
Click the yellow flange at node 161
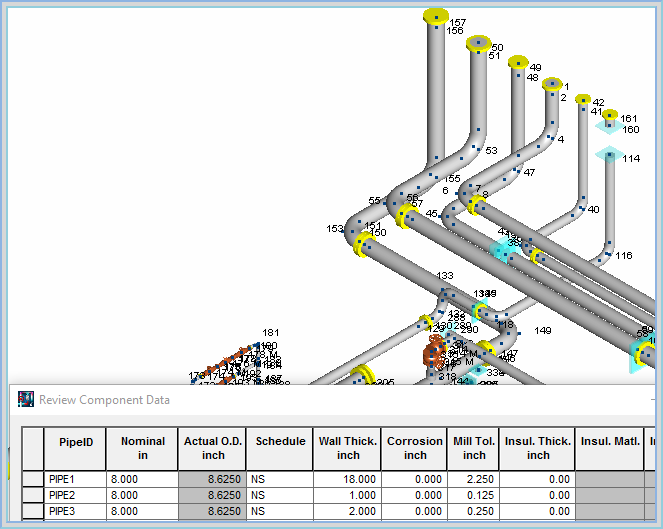[609, 114]
